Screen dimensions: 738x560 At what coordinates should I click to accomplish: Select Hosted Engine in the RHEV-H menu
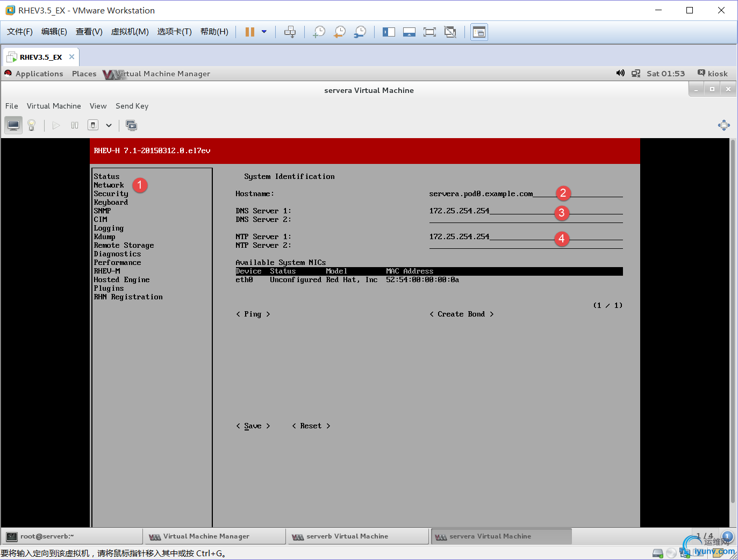point(121,279)
